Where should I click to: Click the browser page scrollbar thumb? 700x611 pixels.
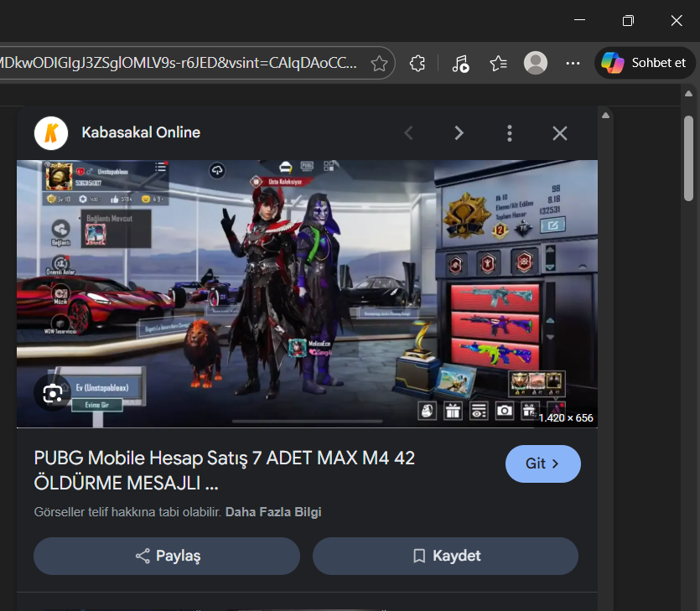[x=688, y=158]
